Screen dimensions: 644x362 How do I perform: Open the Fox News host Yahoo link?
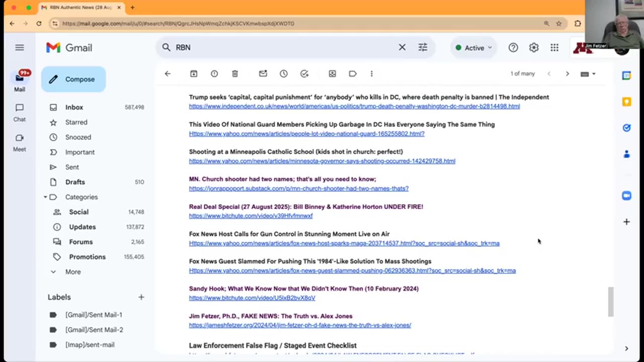pyautogui.click(x=344, y=243)
